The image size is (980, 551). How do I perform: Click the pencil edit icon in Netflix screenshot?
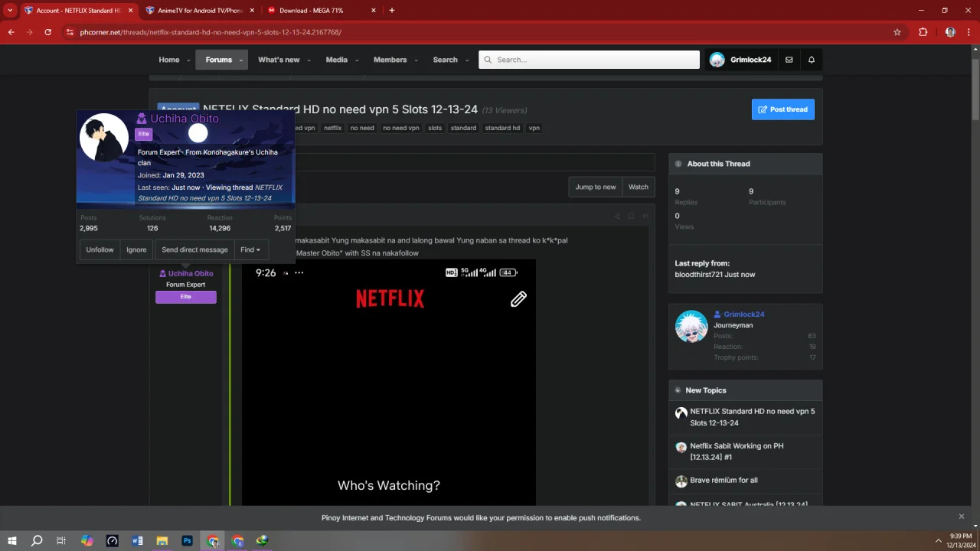tap(518, 299)
